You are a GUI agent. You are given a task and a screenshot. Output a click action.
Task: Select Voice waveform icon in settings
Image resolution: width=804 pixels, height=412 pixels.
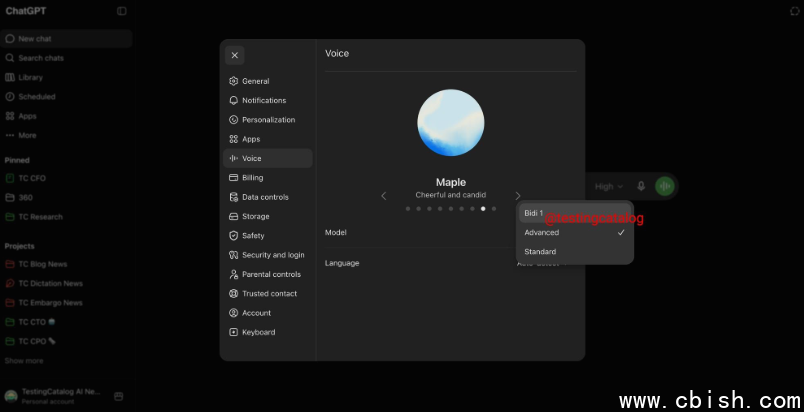[x=233, y=158]
